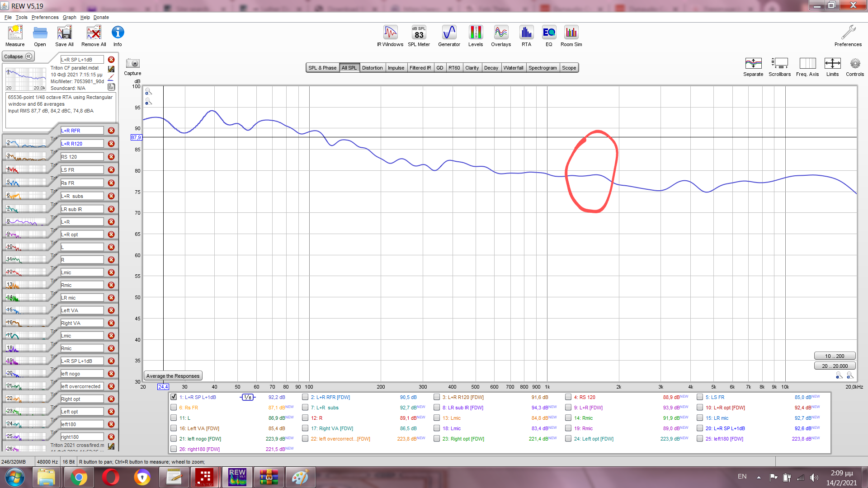The image size is (868, 488).
Task: Click the Capture camera icon
Action: 132,64
